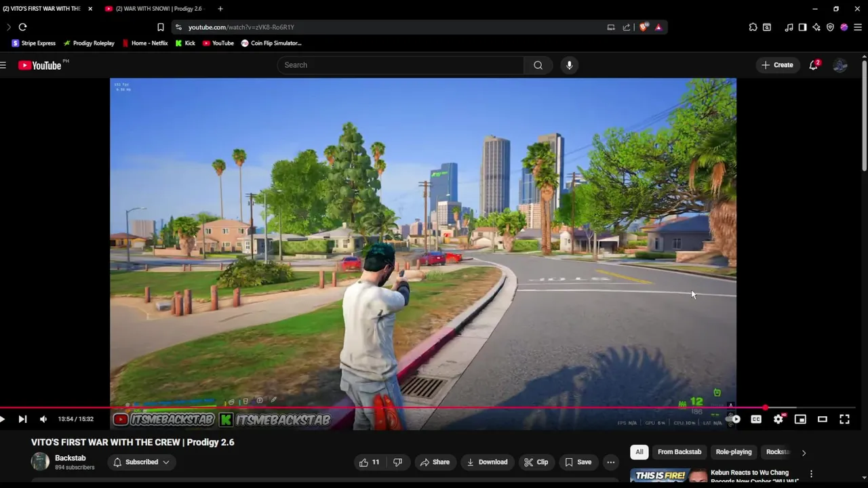The width and height of the screenshot is (868, 488).
Task: Select the Role-playing chip
Action: click(x=734, y=452)
